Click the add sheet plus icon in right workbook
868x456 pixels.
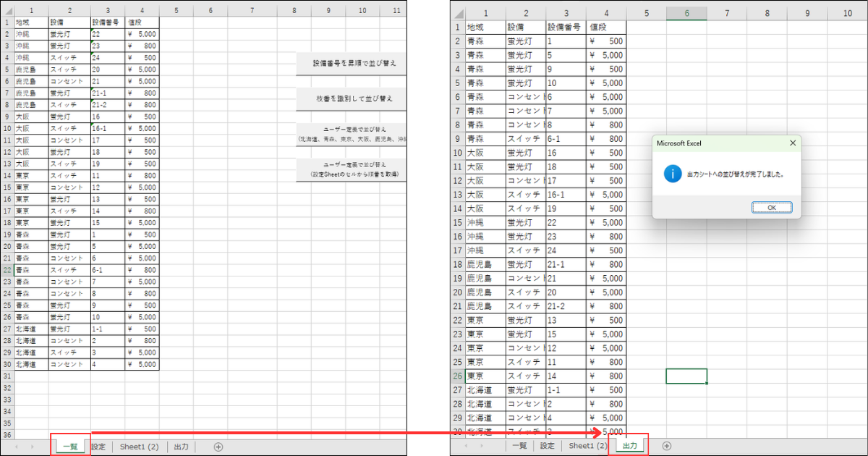pyautogui.click(x=667, y=446)
